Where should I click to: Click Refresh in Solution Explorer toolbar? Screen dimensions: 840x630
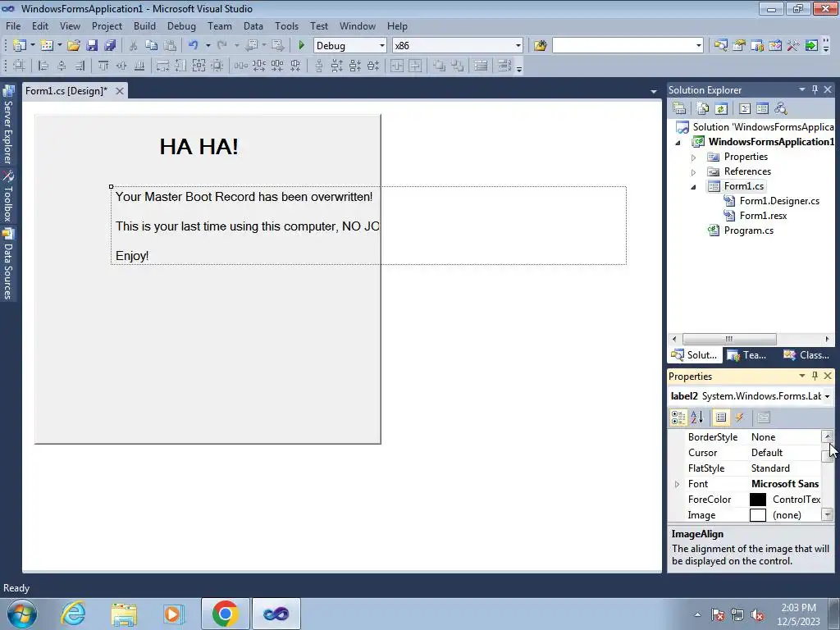click(x=721, y=109)
